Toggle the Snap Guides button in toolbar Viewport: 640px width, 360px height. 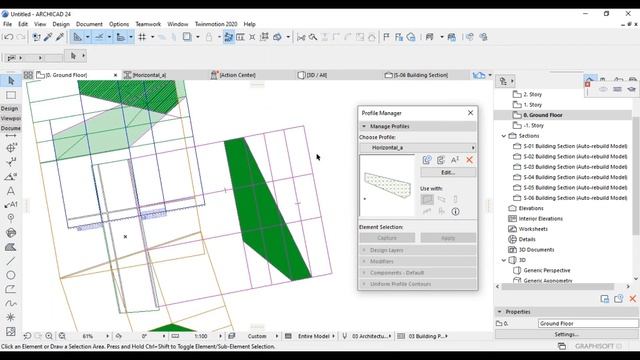click(x=99, y=37)
